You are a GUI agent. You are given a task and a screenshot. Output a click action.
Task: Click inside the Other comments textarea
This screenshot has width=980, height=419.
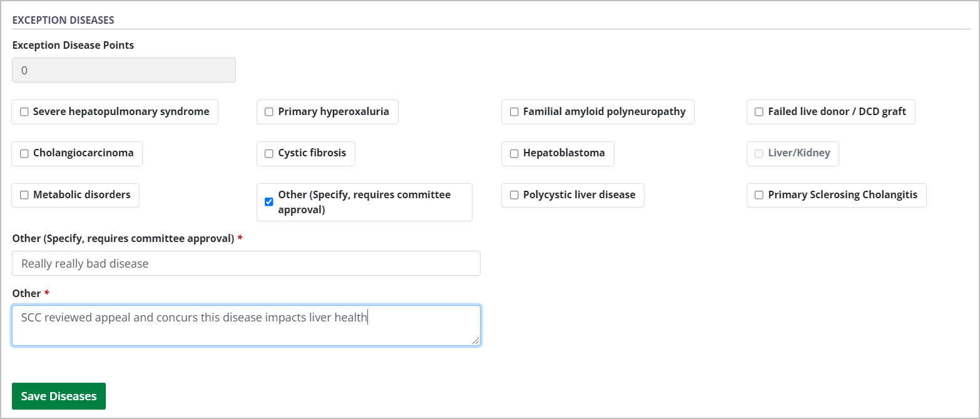pyautogui.click(x=246, y=325)
